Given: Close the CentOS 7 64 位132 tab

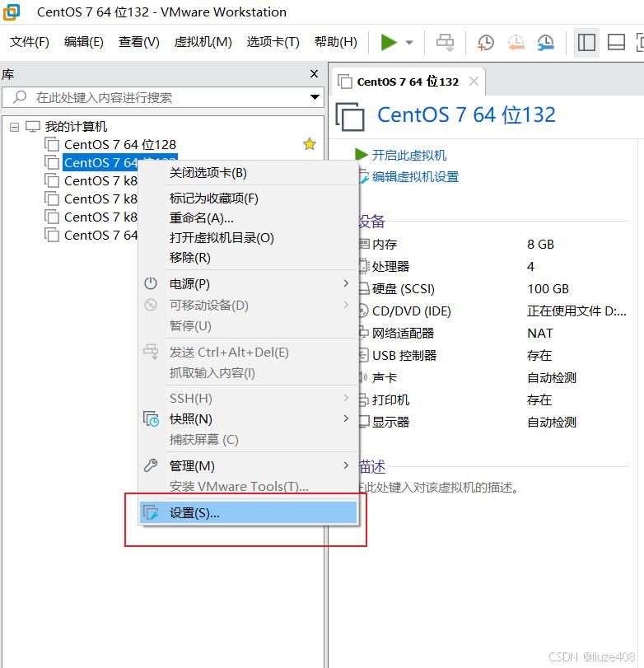Looking at the screenshot, I should click(474, 82).
